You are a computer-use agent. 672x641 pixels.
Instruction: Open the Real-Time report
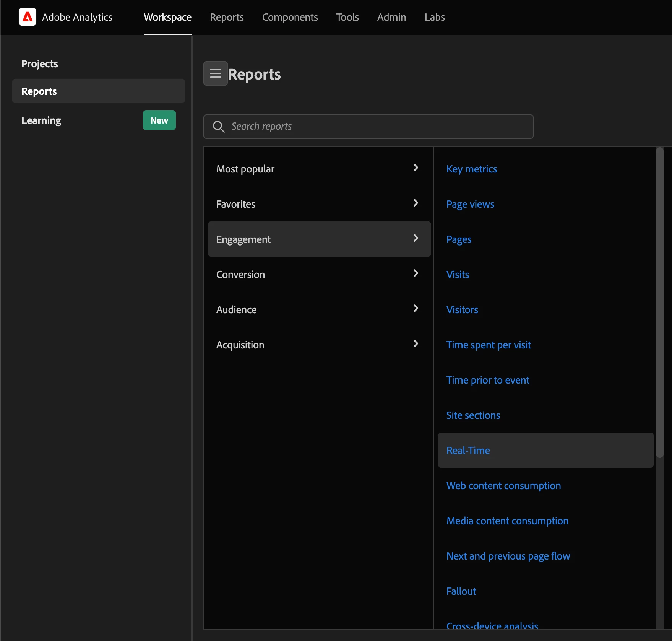coord(546,450)
